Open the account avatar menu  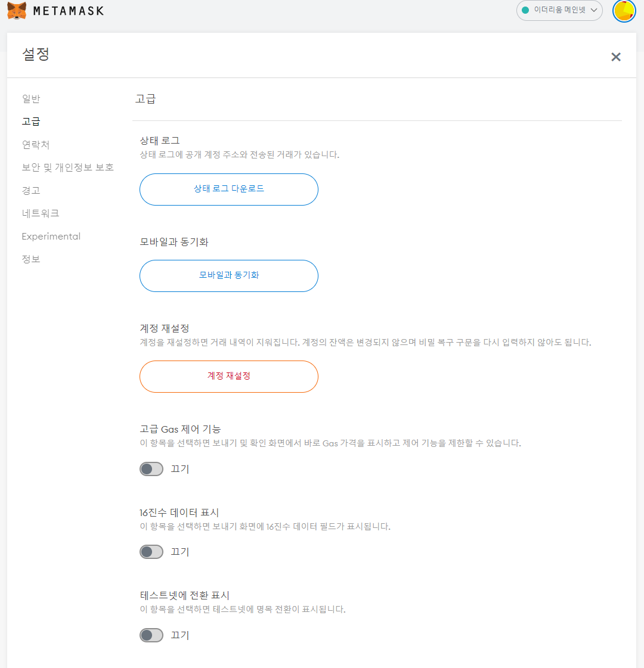click(624, 11)
